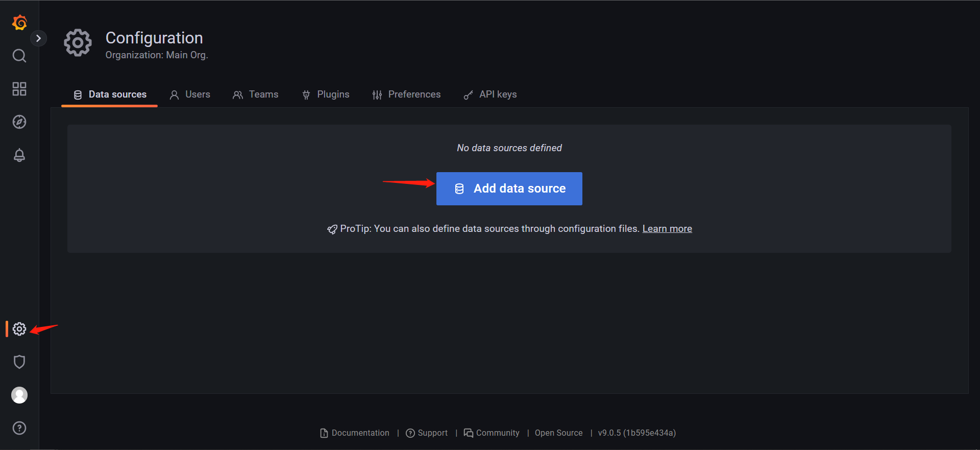Switch to the API keys tab
This screenshot has width=980, height=450.
coord(490,94)
